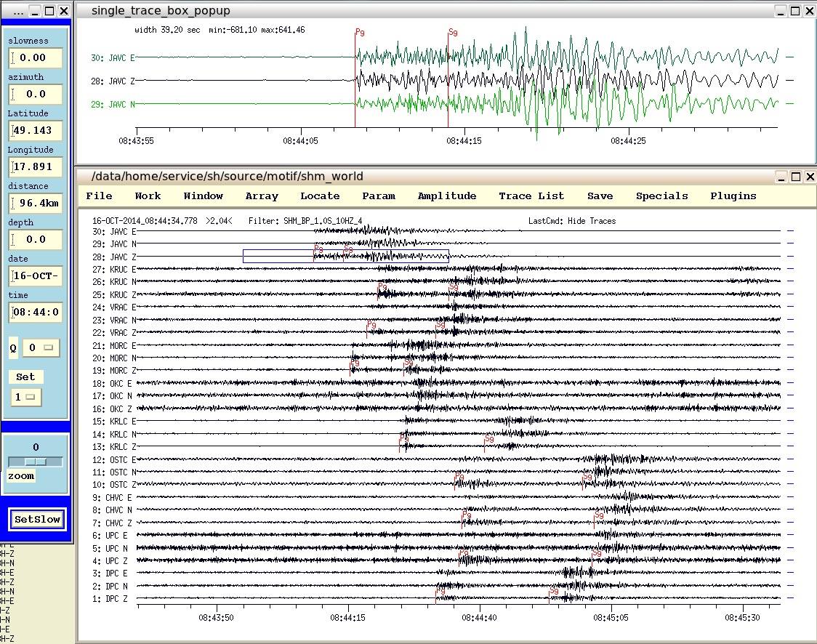The width and height of the screenshot is (817, 644).
Task: Focus the Latitude input field
Action: [36, 131]
